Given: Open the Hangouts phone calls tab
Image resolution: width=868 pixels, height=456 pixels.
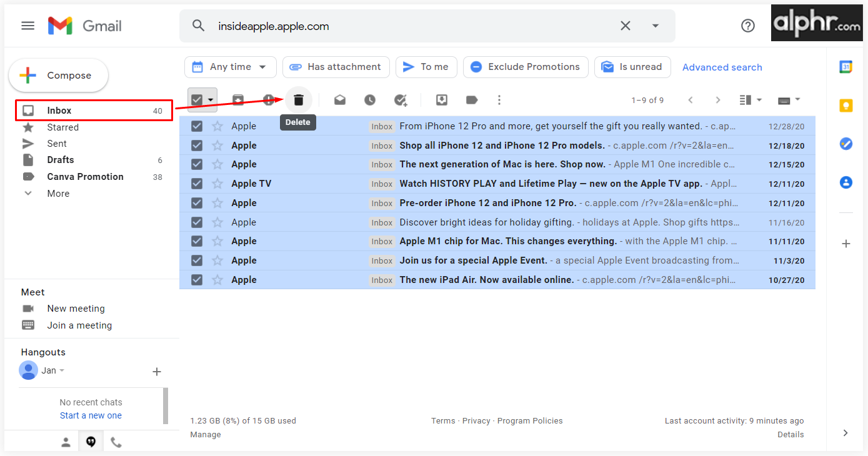Looking at the screenshot, I should [x=116, y=442].
